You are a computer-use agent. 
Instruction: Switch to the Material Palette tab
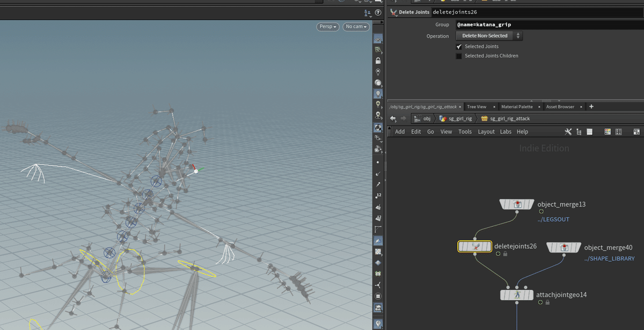click(x=517, y=106)
